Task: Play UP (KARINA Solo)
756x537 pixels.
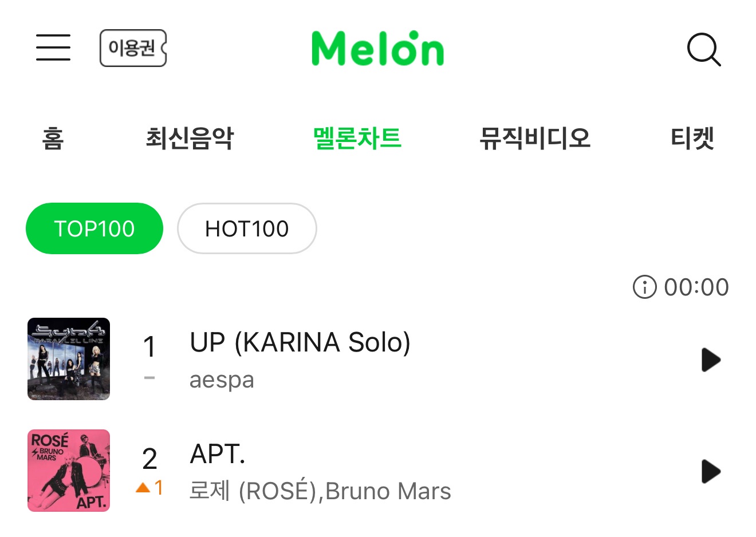Action: tap(710, 360)
